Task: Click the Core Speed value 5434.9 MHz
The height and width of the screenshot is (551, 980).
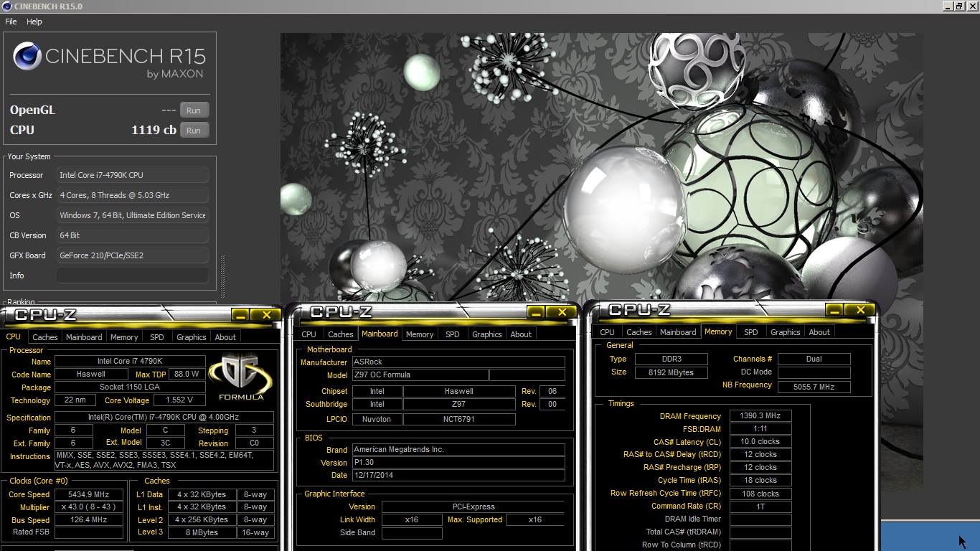Action: click(89, 494)
